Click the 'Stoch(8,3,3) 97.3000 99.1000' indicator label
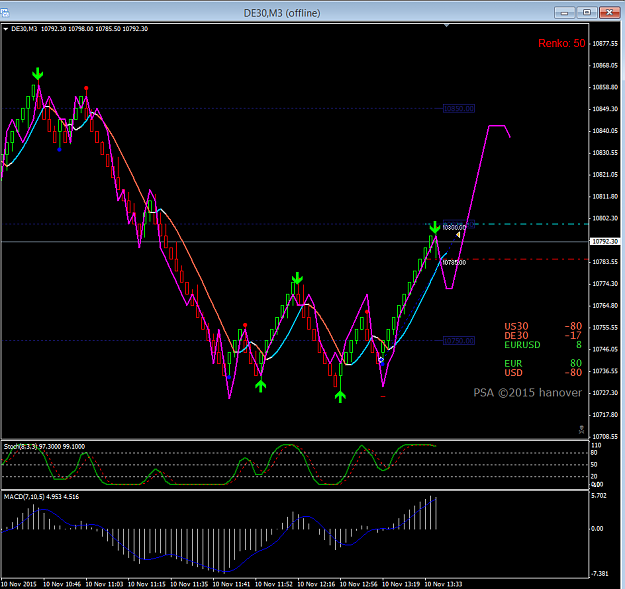This screenshot has height=589, width=625. click(x=44, y=447)
